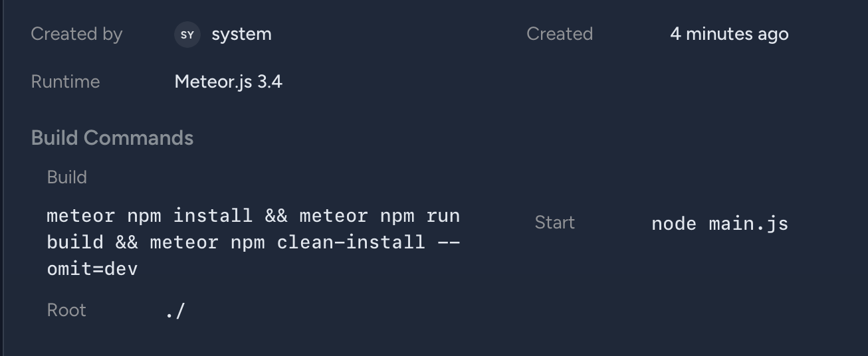Viewport: 868px width, 356px height.
Task: Click the Build Commands section heading
Action: click(112, 138)
